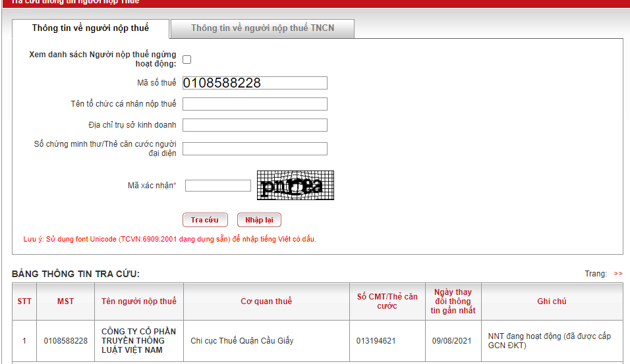Focus the Tên tổ chức cá nhân nộp thuế field
Viewport: 630px width, 364px height.
(x=254, y=104)
